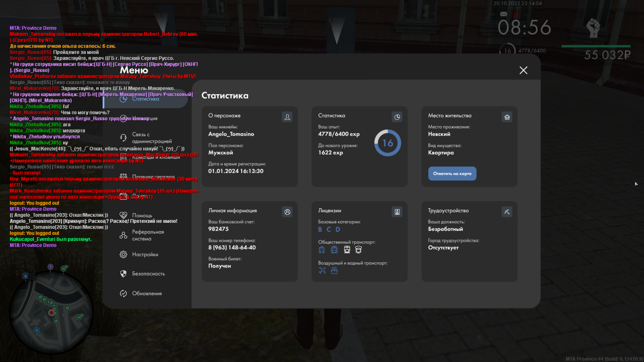The height and width of the screenshot is (362, 644).
Task: Click the boat license icon
Action: 334,271
